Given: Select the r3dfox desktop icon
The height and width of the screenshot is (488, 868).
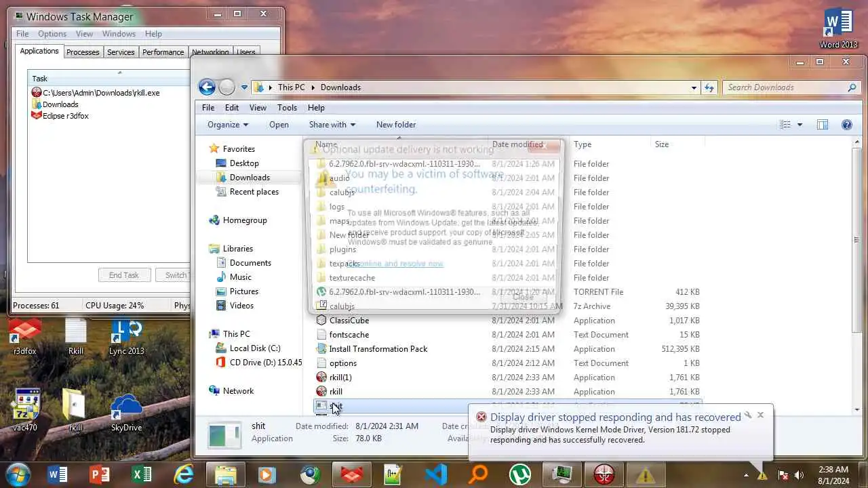Looking at the screenshot, I should coord(25,337).
